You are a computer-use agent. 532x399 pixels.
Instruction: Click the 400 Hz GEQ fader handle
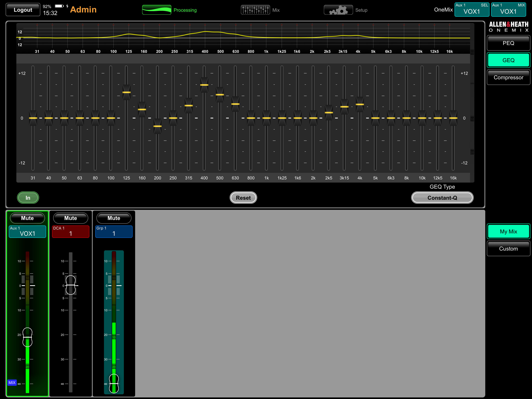coord(204,85)
